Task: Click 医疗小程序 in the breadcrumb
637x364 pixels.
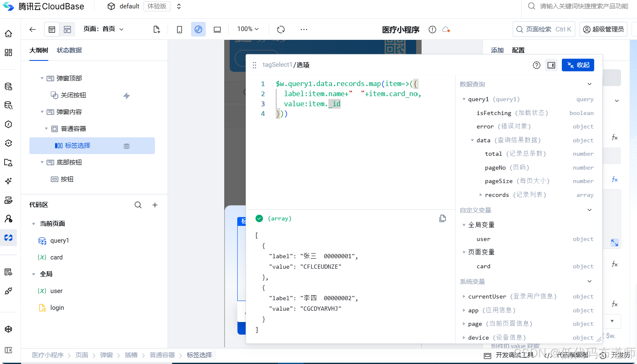Action: click(48, 355)
